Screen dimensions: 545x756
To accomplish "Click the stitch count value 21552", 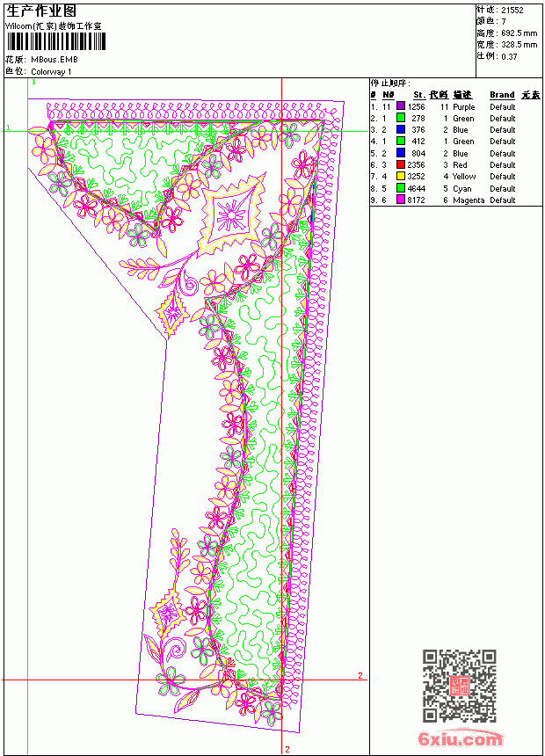I will click(512, 11).
